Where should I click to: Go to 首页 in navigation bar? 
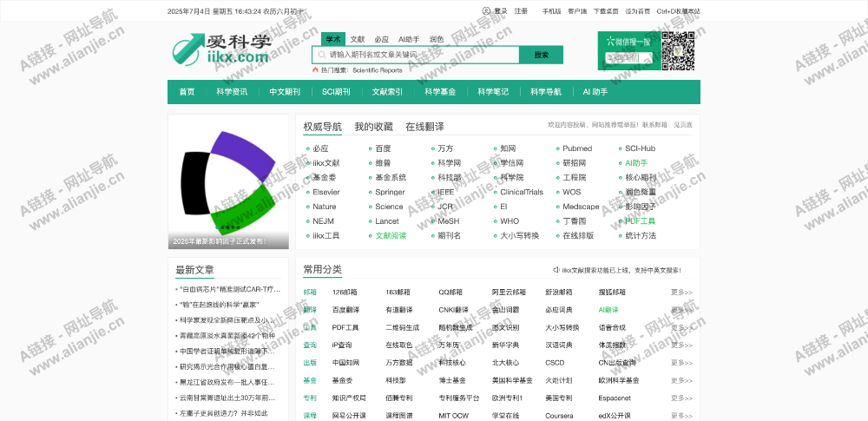coord(187,92)
